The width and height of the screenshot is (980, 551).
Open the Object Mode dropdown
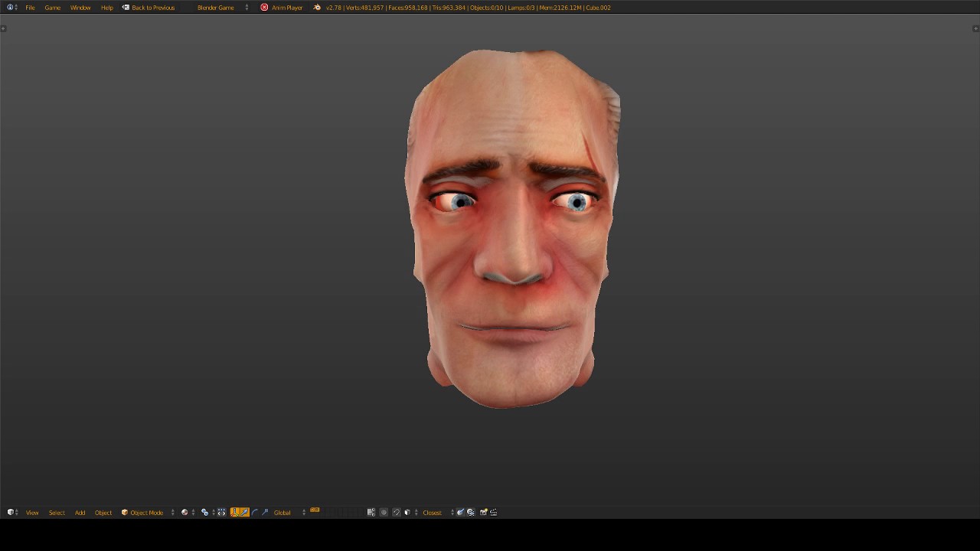147,513
